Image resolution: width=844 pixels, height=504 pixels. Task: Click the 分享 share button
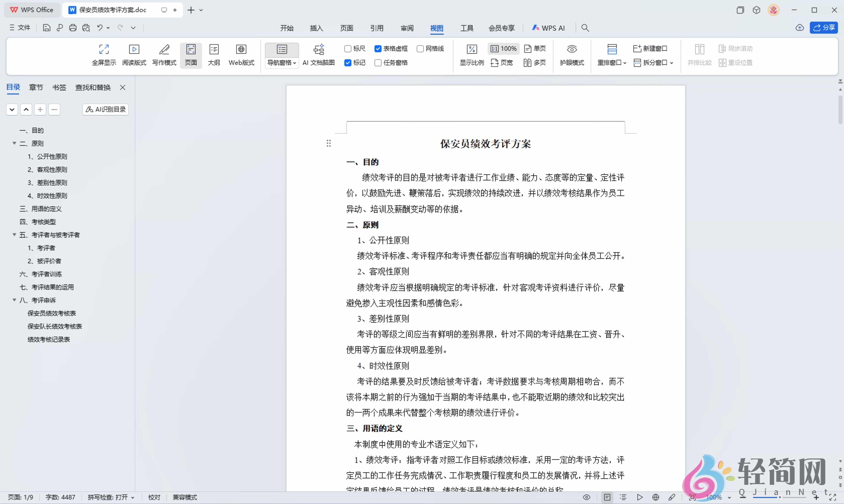[824, 28]
